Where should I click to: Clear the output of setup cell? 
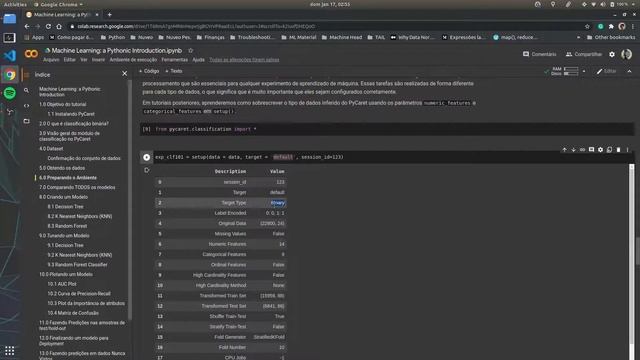(x=147, y=170)
